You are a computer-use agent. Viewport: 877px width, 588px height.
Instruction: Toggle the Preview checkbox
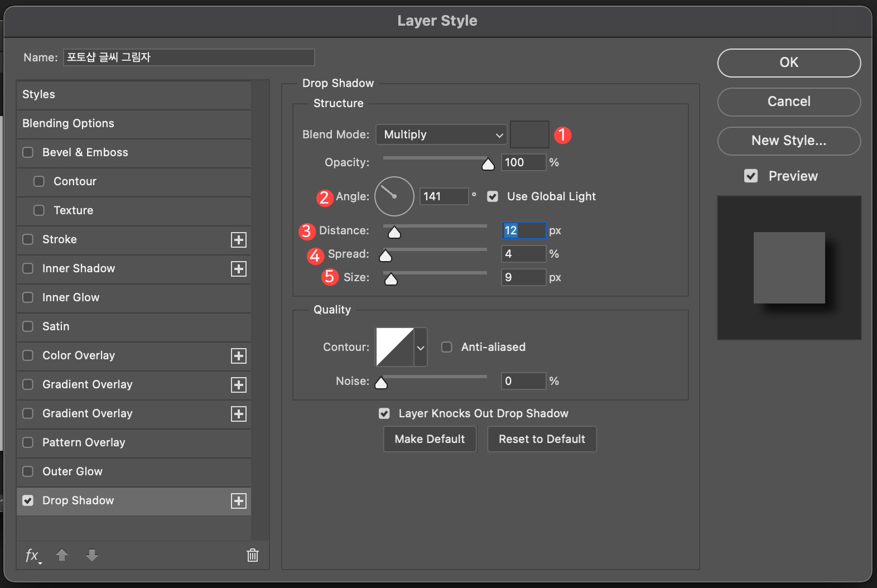751,176
